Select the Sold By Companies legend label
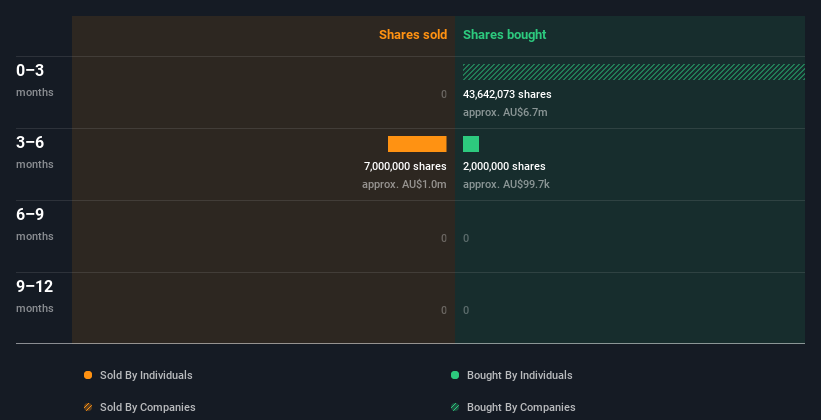Viewport: 821px width, 420px height. click(148, 407)
